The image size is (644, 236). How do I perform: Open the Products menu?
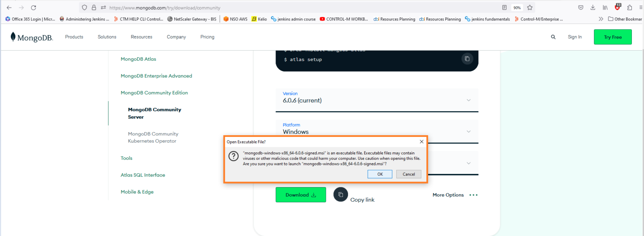(x=74, y=37)
